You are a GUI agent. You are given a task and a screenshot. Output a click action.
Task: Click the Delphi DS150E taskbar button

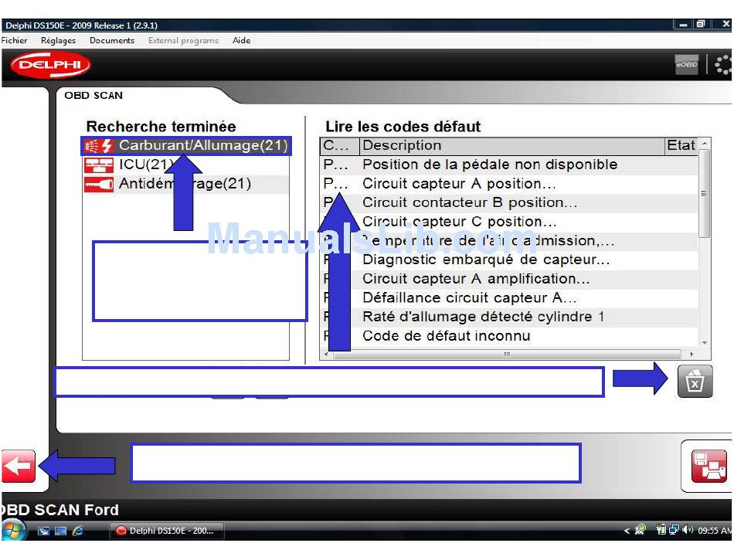coord(166,531)
